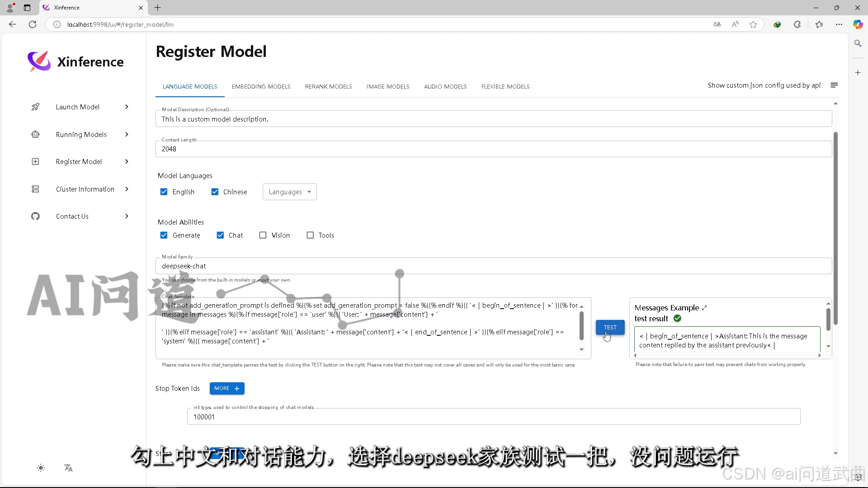
Task: Enable the Tools ability checkbox
Action: point(310,235)
